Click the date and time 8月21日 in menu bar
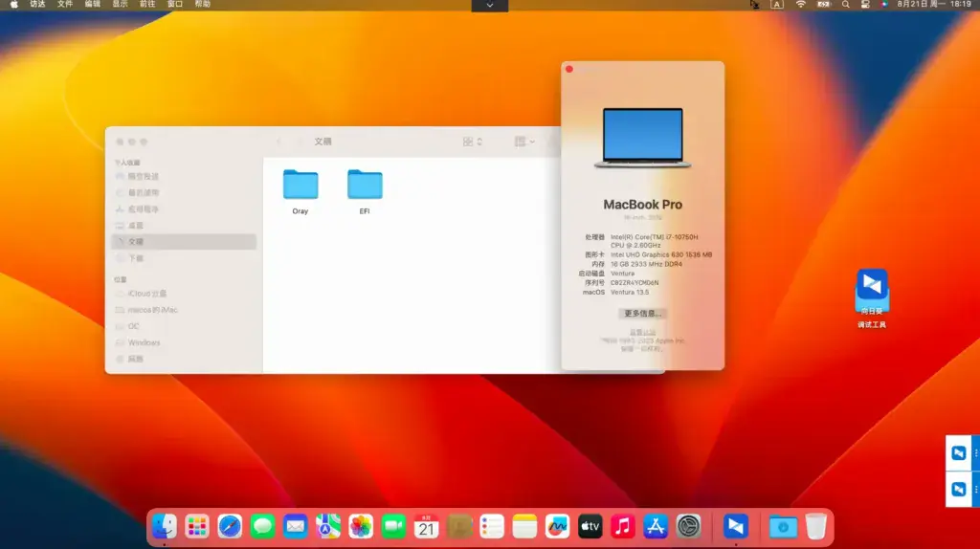Viewport: 980px width, 549px height. [x=934, y=5]
